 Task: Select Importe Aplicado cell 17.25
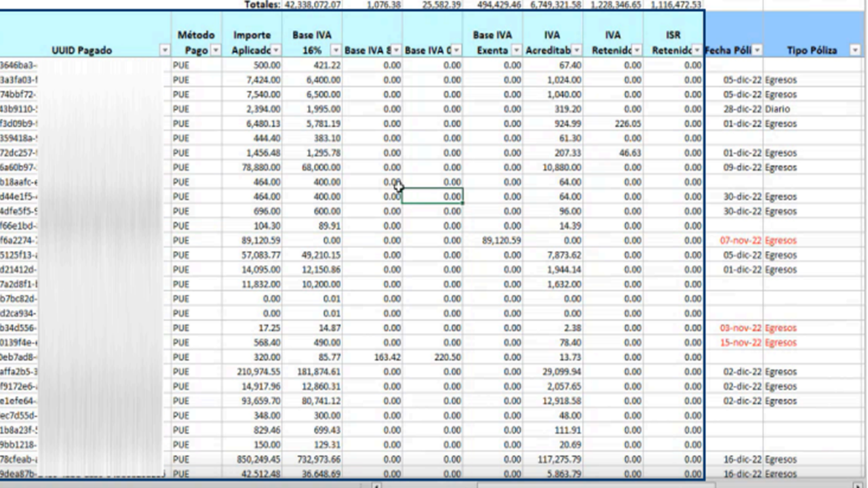click(x=252, y=328)
